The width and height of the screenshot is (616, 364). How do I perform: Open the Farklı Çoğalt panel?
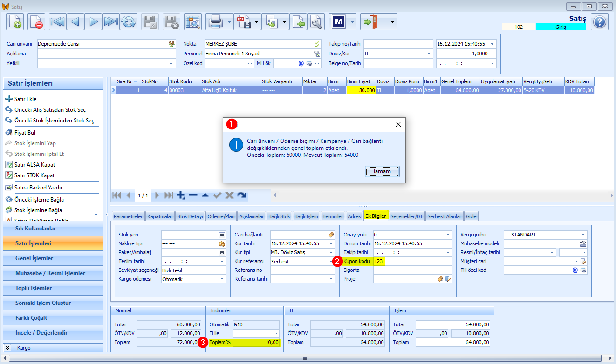pos(53,318)
